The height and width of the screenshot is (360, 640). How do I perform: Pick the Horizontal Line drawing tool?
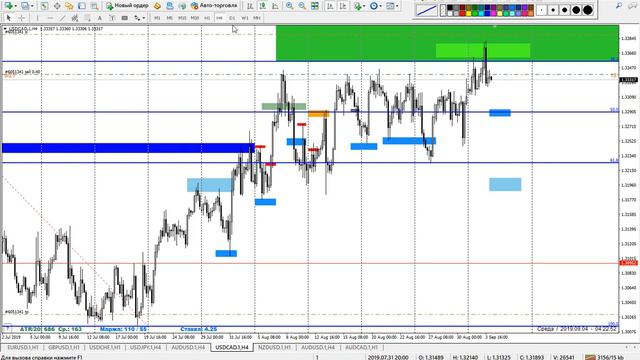click(x=50, y=18)
